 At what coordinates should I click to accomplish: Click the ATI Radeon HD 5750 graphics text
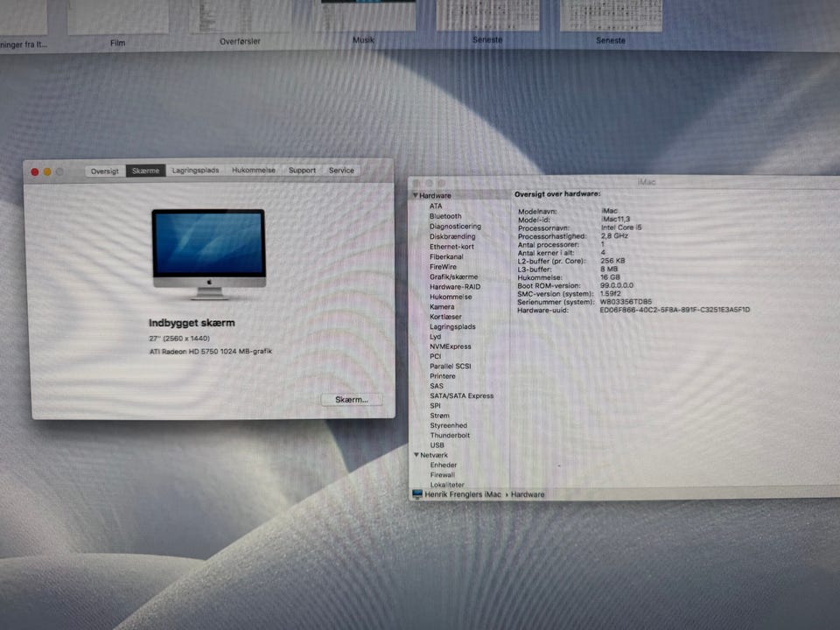[211, 352]
